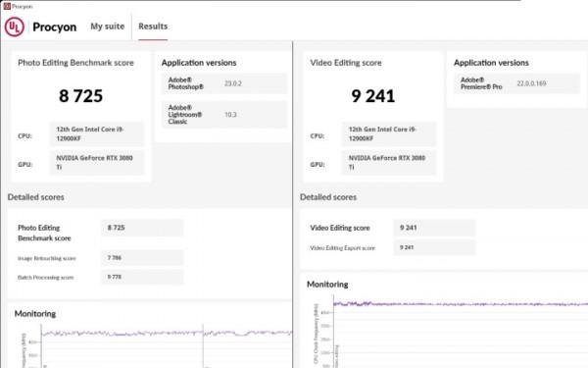Click the Video Editing Export score value box

(434, 247)
